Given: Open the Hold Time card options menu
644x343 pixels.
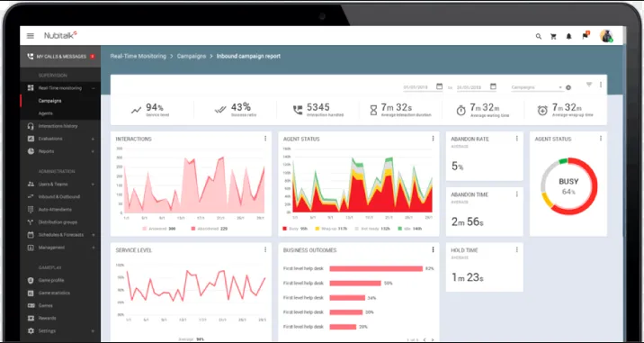Looking at the screenshot, I should click(516, 249).
